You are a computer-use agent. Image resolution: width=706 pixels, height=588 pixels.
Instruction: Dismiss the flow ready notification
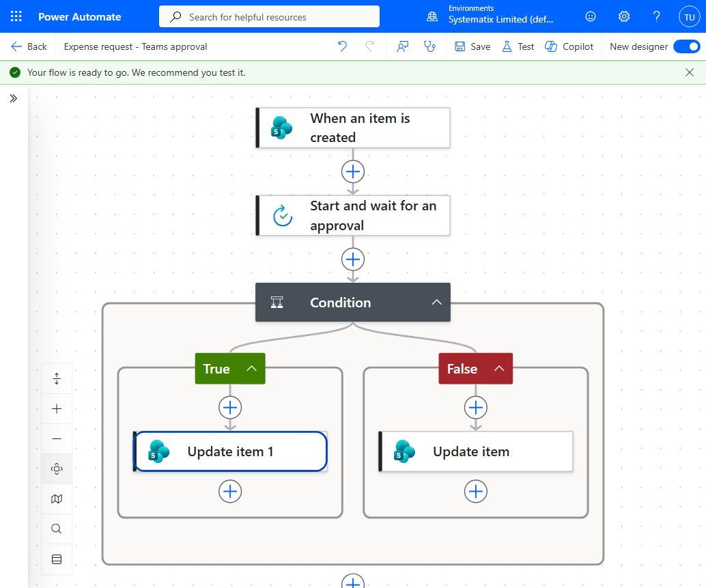pos(690,72)
